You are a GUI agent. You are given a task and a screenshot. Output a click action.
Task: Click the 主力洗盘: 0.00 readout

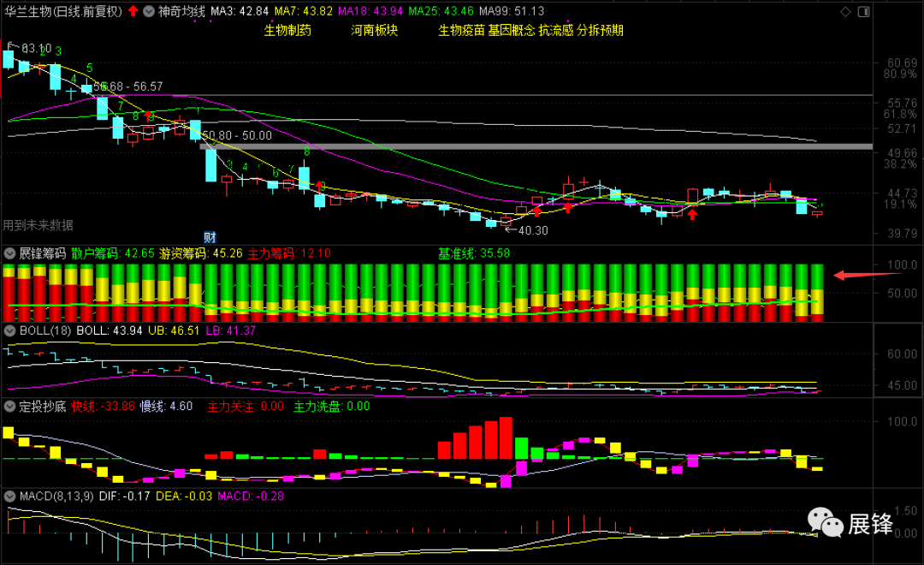click(x=332, y=407)
